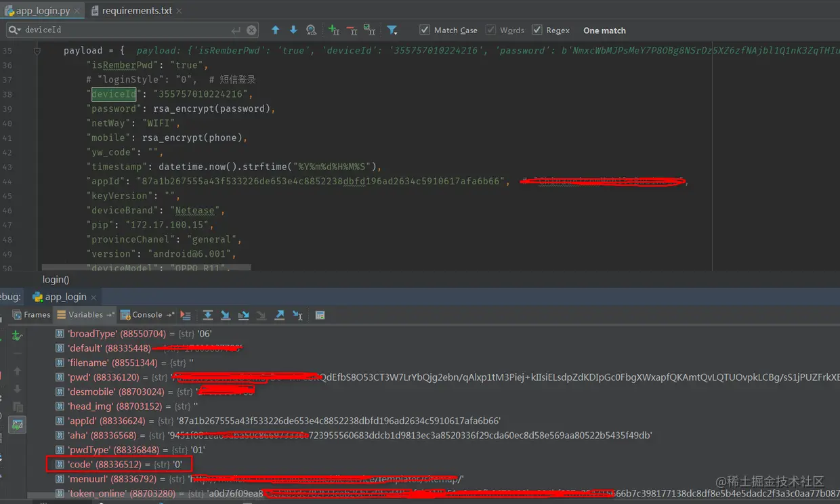
Task: Click the "isRemberPwd": "true" code line
Action: point(147,65)
